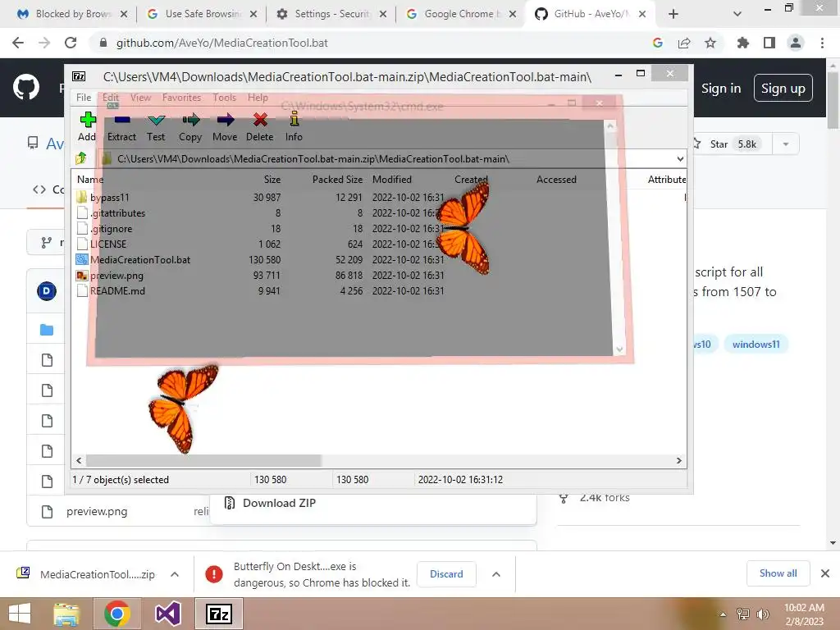Close the Chrome downloads bar

click(x=825, y=573)
